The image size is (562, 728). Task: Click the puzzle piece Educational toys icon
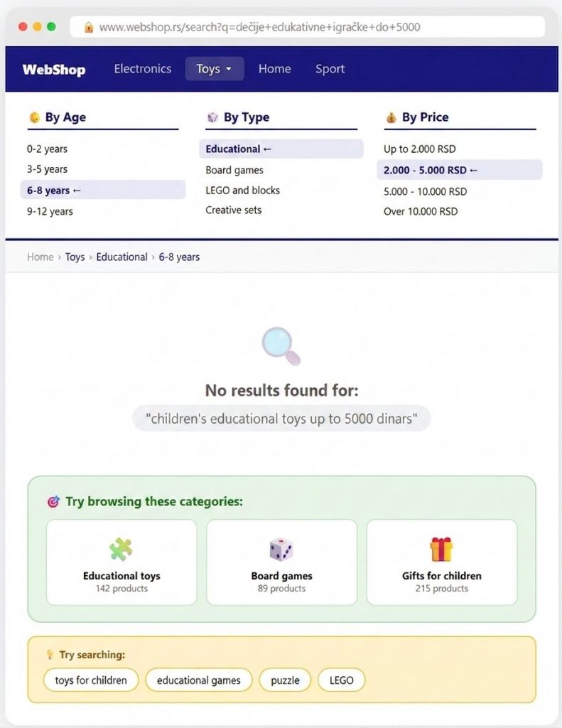[x=121, y=549]
